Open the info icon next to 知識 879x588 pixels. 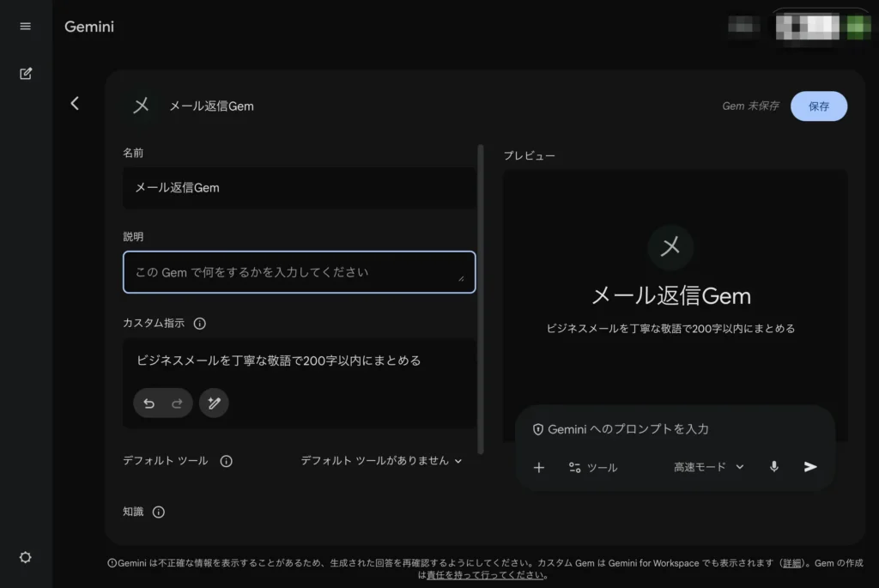tap(159, 512)
